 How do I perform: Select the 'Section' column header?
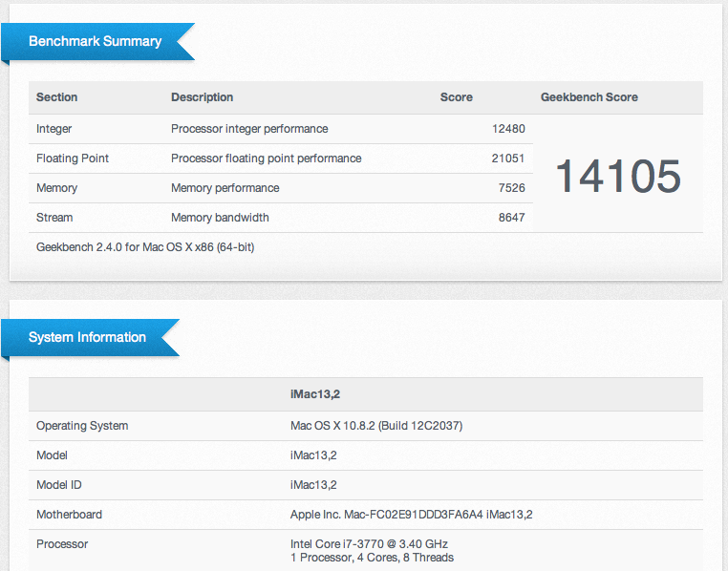coord(56,97)
